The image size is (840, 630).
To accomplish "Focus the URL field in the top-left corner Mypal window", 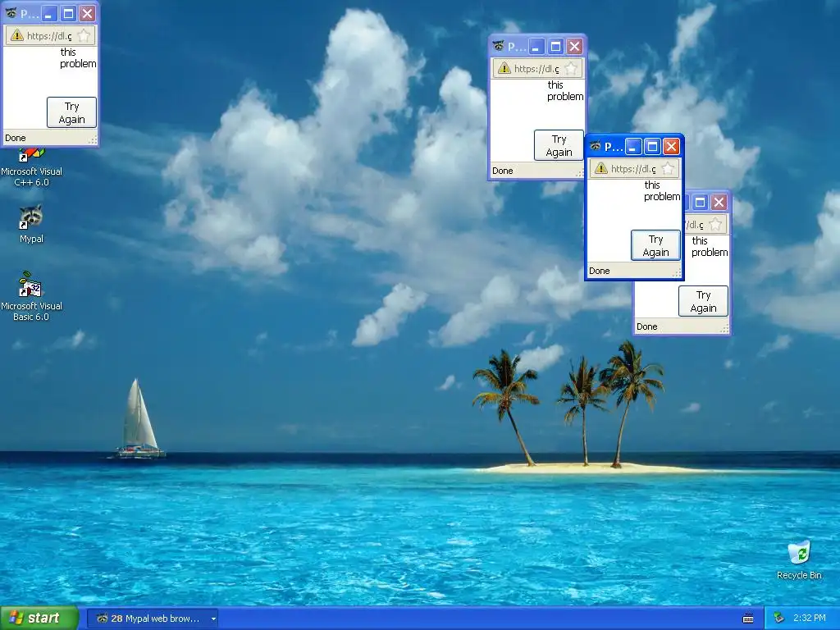I will [x=50, y=36].
